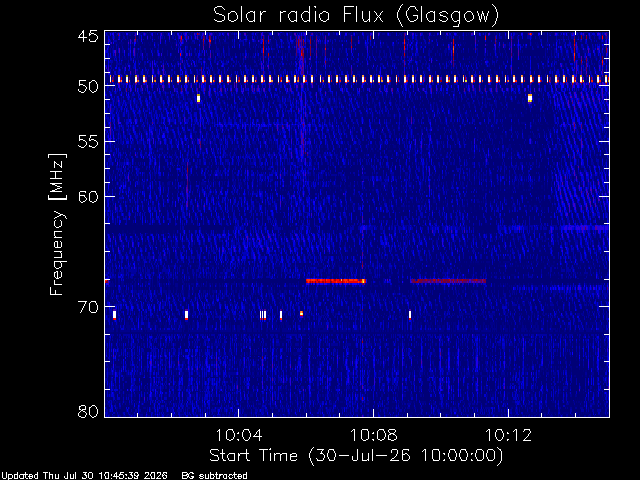Click the bright red burst near 68 MHz
Viewport: 640px width, 480px height.
(336, 281)
